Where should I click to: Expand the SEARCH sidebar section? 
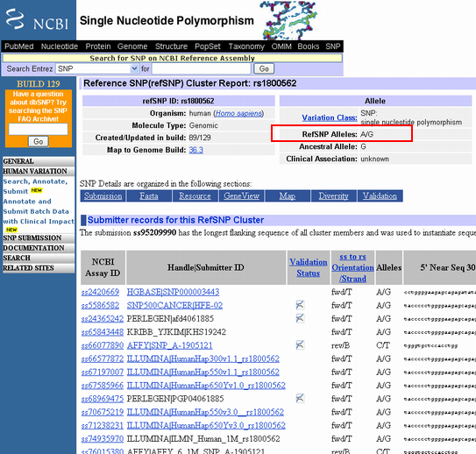[39, 258]
